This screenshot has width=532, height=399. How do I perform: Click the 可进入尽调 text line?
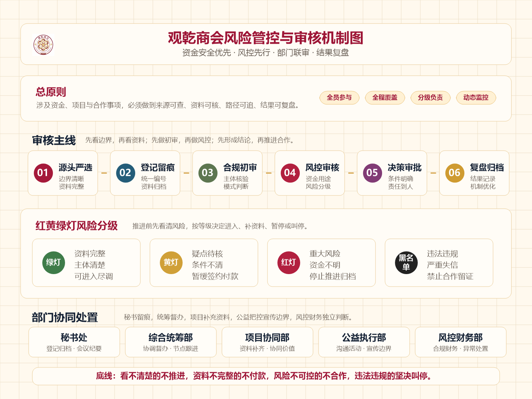[x=94, y=276]
